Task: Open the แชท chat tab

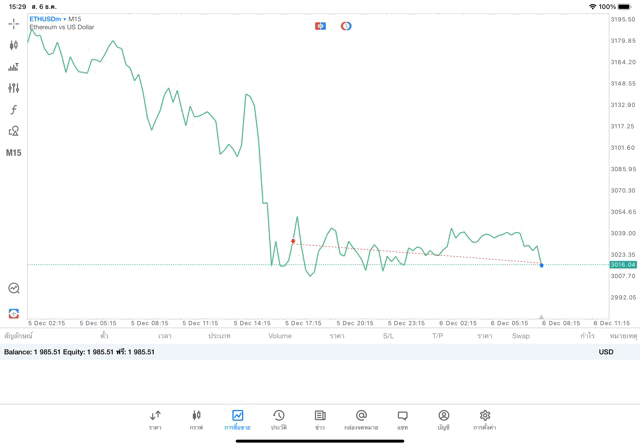Action: coord(402,420)
